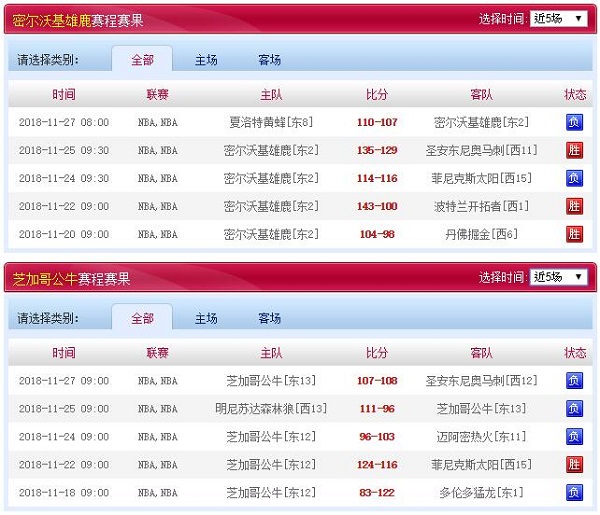The image size is (600, 515).
Task: Click away team 菲尼克斯太阳[西15] in Bulls table
Action: click(x=481, y=464)
